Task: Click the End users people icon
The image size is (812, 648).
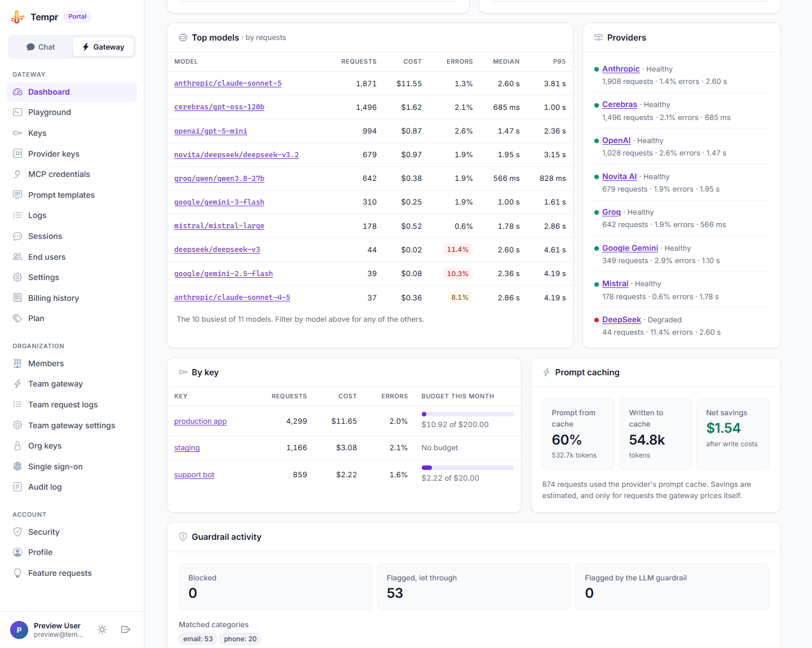Action: pyautogui.click(x=17, y=257)
